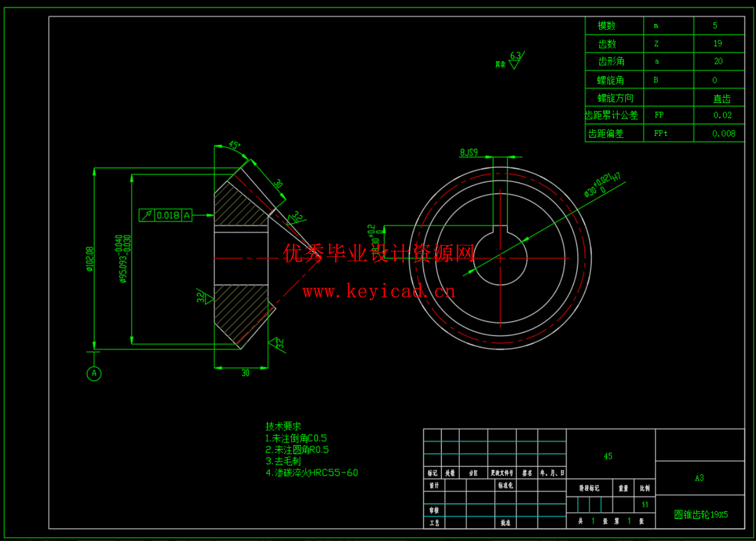Click the 0.018 tolerance value box
The image size is (756, 541).
click(x=168, y=215)
